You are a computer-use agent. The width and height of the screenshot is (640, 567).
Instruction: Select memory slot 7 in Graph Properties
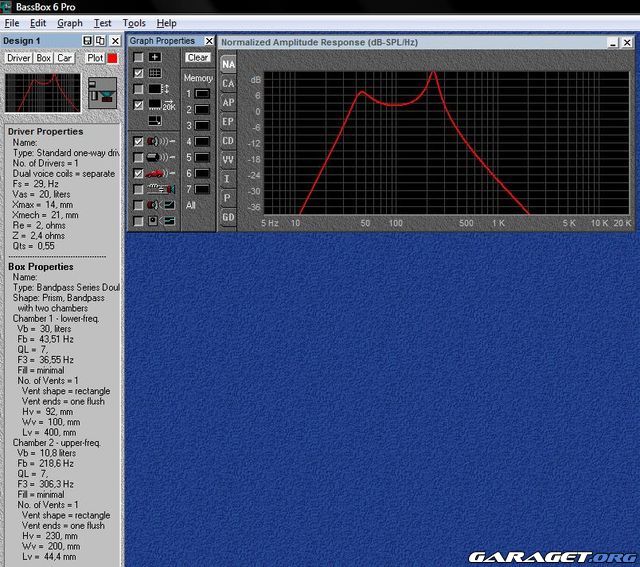pyautogui.click(x=202, y=189)
